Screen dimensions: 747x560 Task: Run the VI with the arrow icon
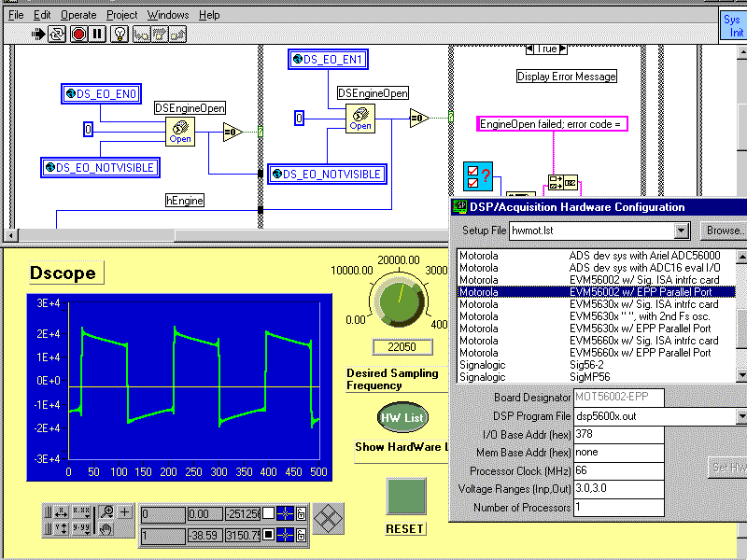38,35
